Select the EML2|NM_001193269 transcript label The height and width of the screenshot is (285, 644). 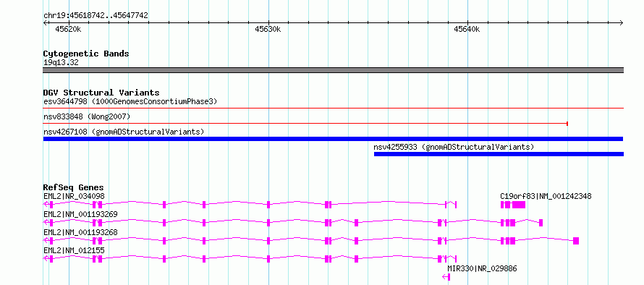[x=80, y=214]
